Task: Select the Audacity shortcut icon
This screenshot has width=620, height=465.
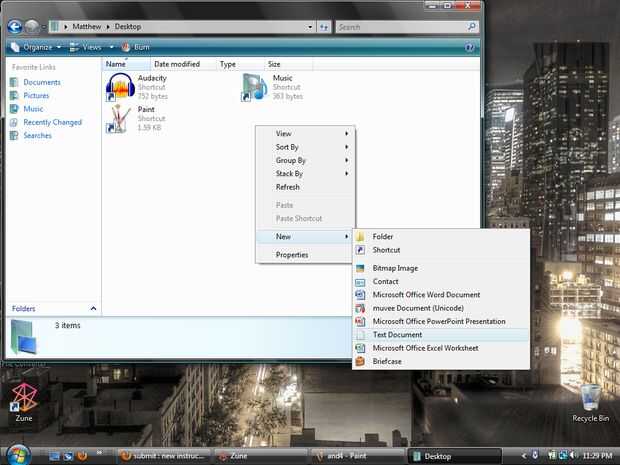Action: coord(120,87)
